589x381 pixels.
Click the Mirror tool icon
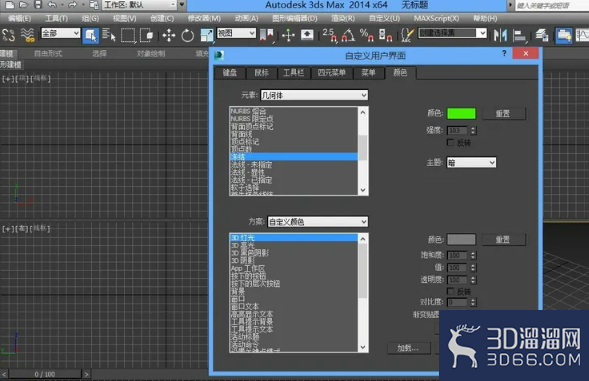tap(500, 35)
